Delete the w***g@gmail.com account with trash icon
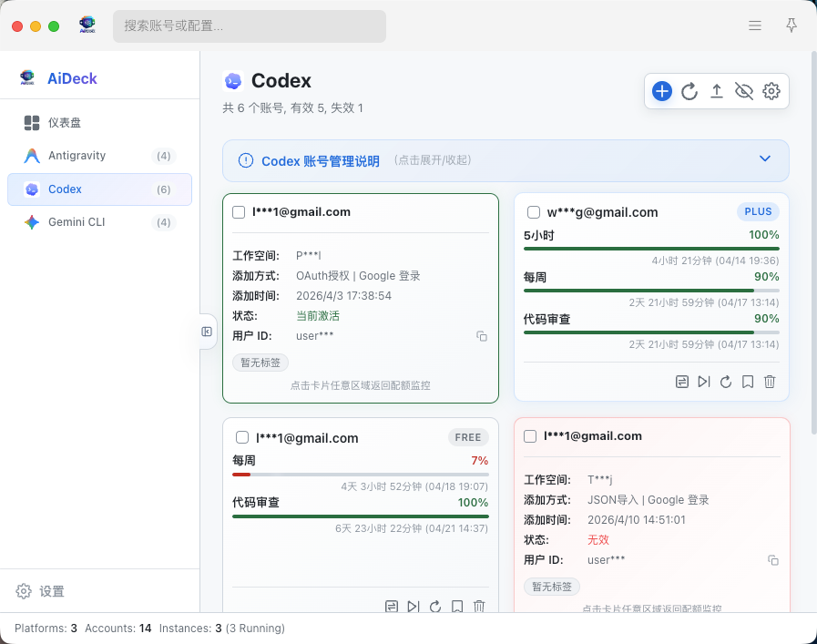Viewport: 817px width, 644px height. (770, 382)
